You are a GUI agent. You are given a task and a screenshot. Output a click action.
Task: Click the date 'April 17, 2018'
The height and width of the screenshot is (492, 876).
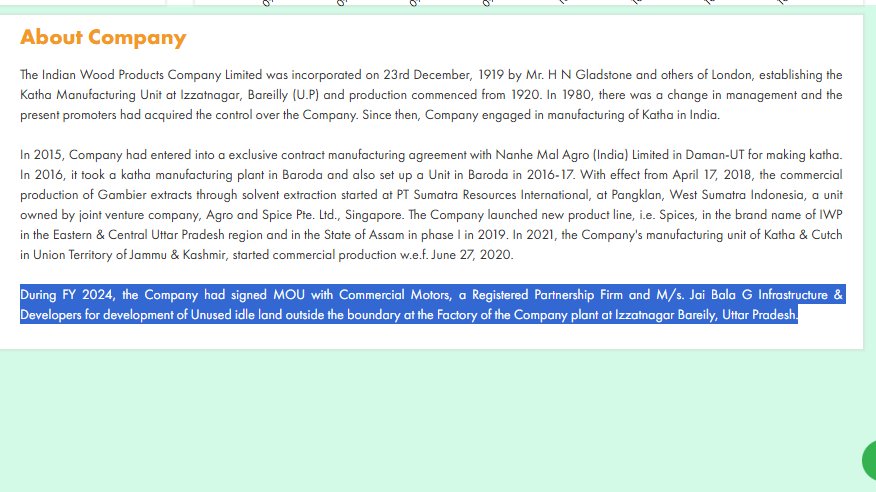(712, 175)
